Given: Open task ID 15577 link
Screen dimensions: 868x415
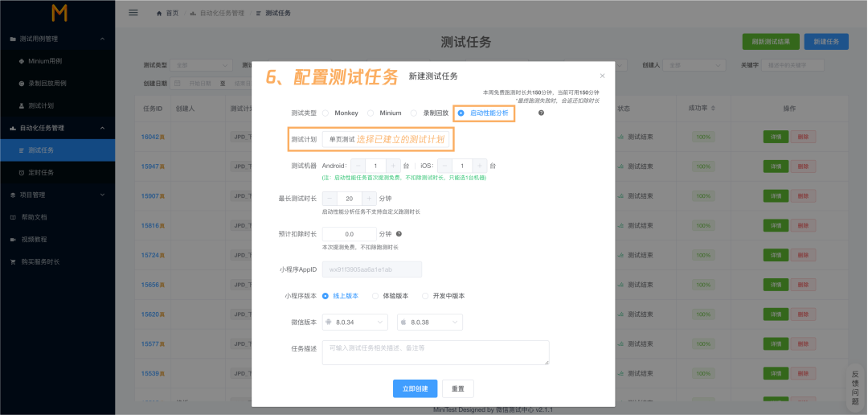Looking at the screenshot, I should tap(150, 343).
